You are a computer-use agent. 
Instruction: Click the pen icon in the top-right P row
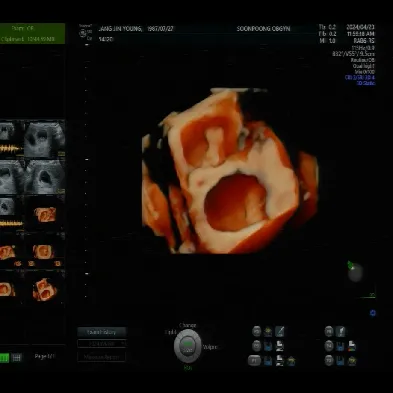pyautogui.click(x=340, y=331)
